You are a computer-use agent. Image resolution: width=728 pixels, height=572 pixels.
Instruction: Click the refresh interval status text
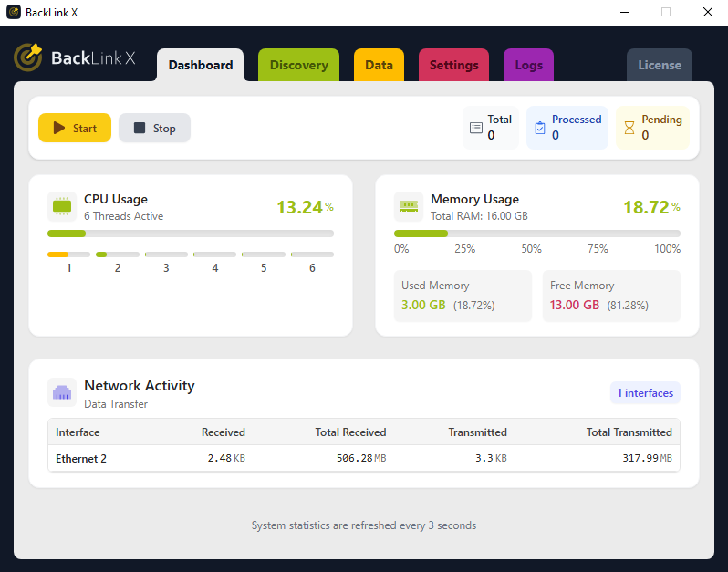(x=363, y=525)
